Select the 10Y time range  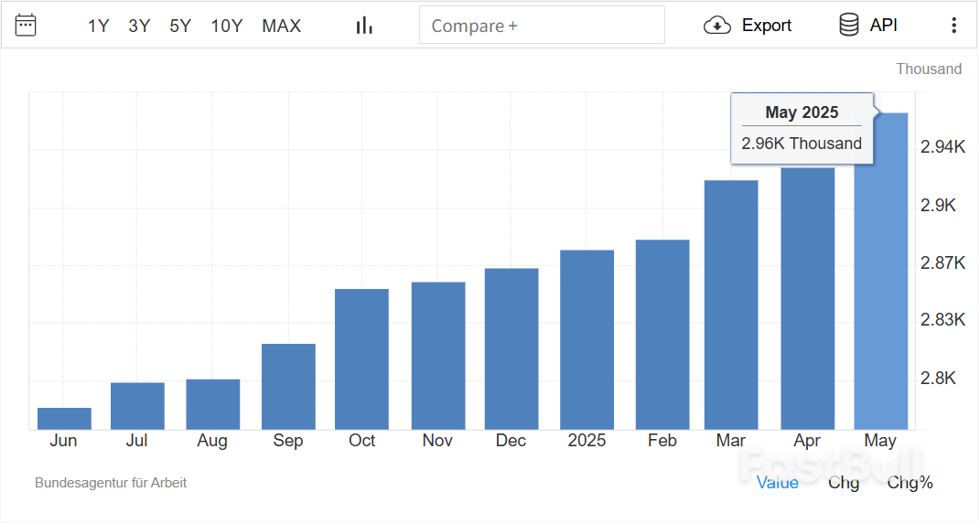[226, 26]
